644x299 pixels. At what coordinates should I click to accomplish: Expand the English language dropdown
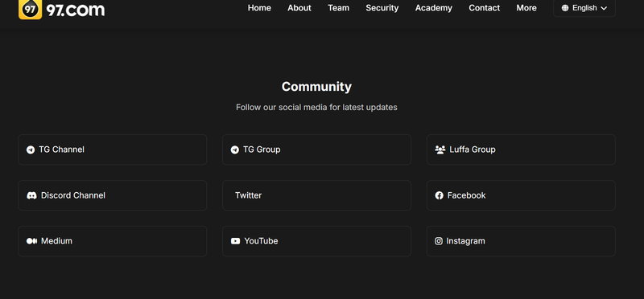[584, 8]
